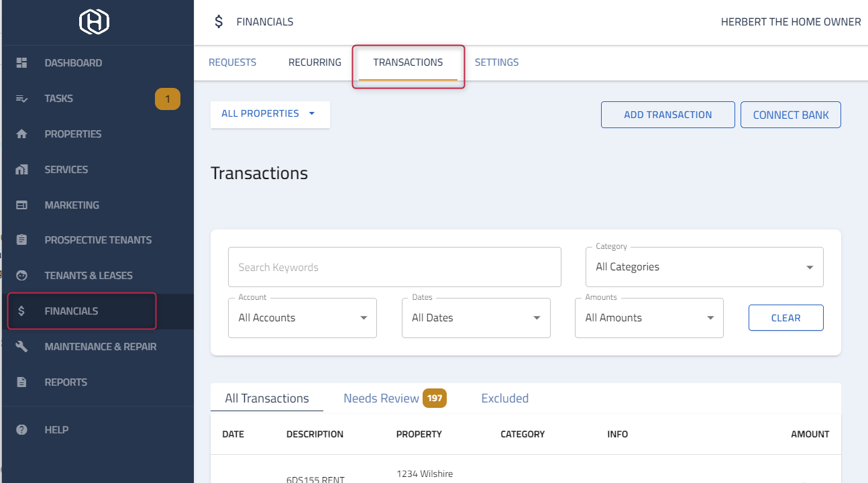Image resolution: width=868 pixels, height=483 pixels.
Task: Click the Services building icon
Action: pyautogui.click(x=21, y=170)
